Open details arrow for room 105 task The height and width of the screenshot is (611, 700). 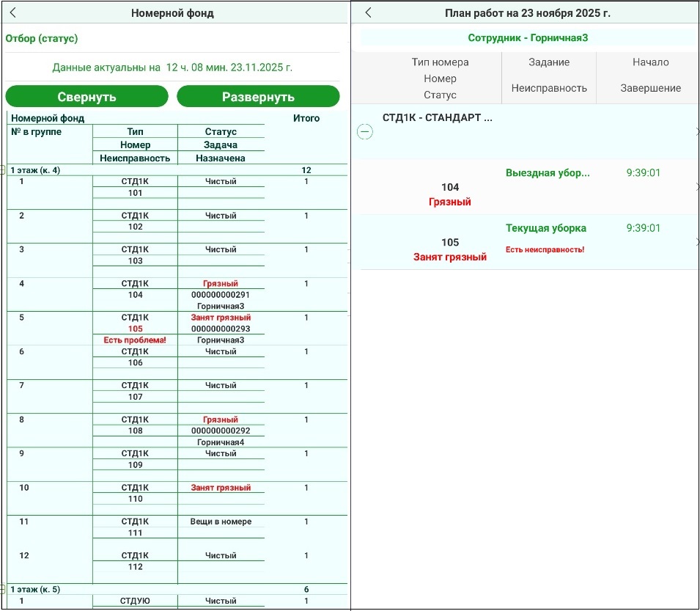pyautogui.click(x=696, y=242)
